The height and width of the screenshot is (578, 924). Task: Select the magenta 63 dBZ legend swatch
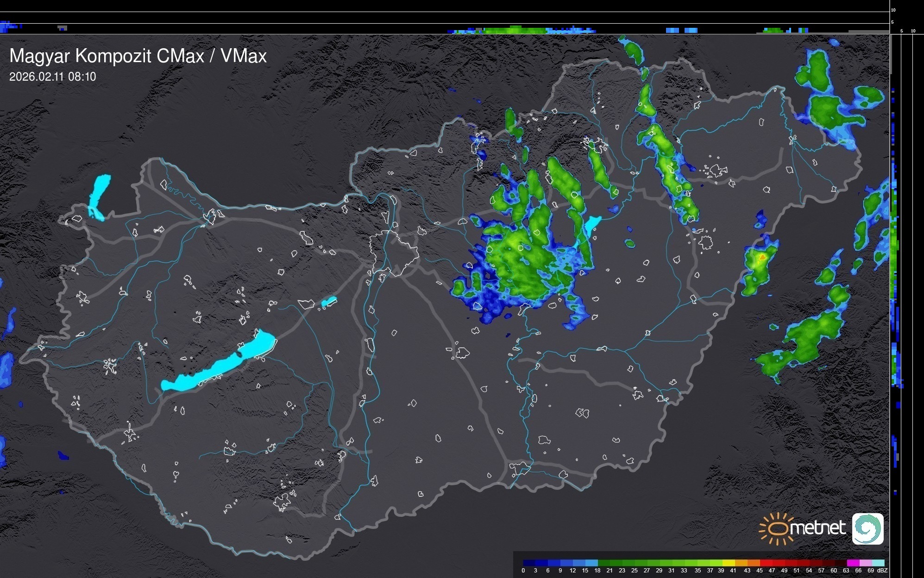click(853, 563)
